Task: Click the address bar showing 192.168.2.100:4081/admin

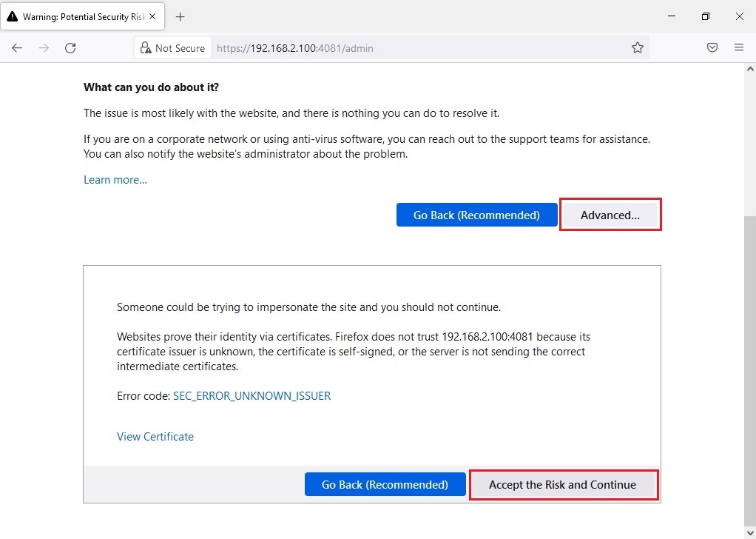Action: coord(414,48)
